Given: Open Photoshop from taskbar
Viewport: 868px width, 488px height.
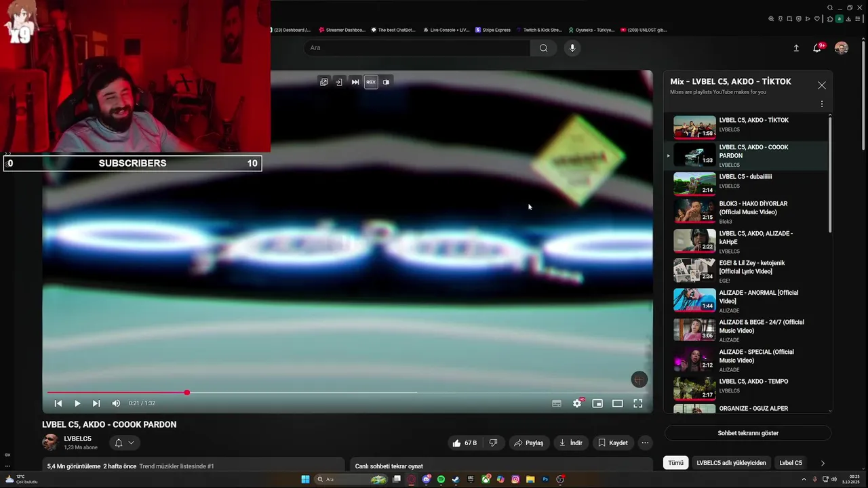Looking at the screenshot, I should (x=545, y=479).
